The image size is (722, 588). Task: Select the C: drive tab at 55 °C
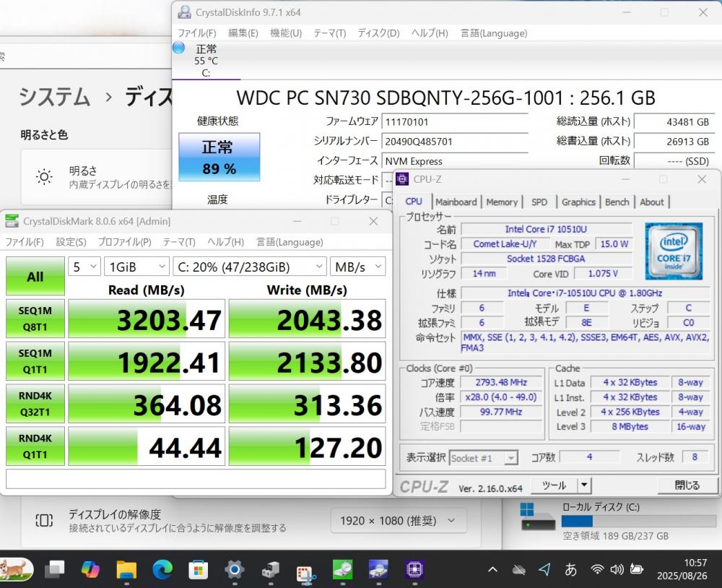206,61
